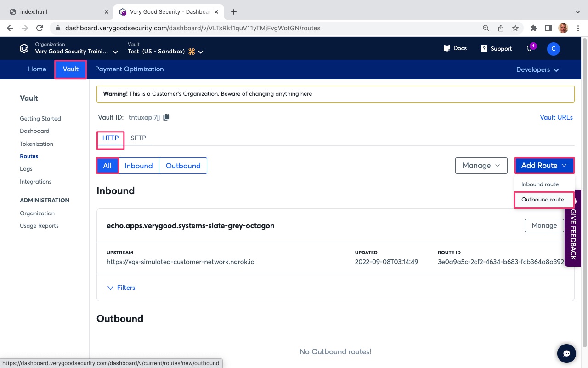Image resolution: width=588 pixels, height=368 pixels.
Task: Click the browser address bar URL
Action: tap(193, 28)
